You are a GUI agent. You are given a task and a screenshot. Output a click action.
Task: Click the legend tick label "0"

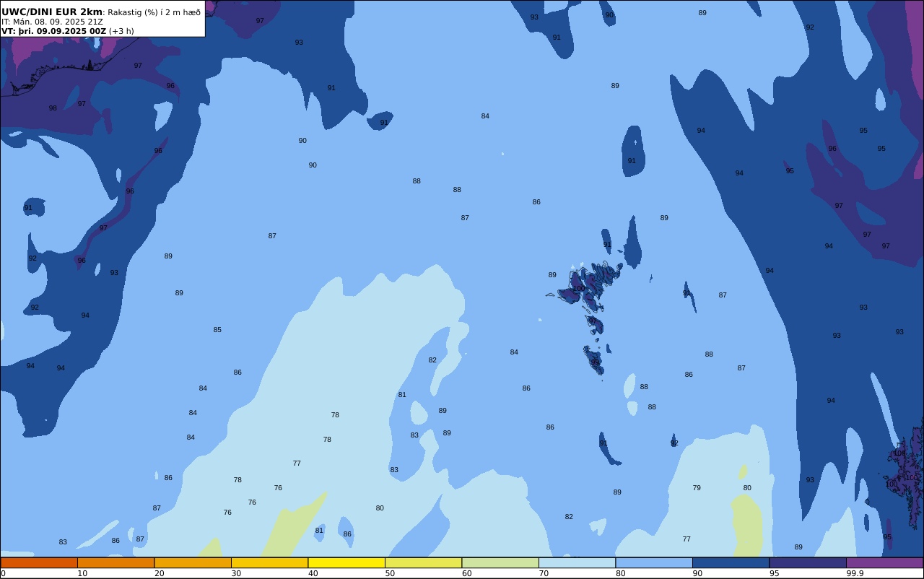pos(3,573)
